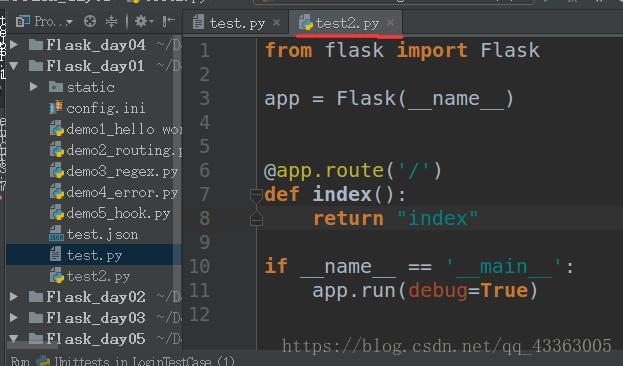Place cursor on 'from flask import Flask' line
Image resolution: width=623 pixels, height=366 pixels.
(x=402, y=50)
